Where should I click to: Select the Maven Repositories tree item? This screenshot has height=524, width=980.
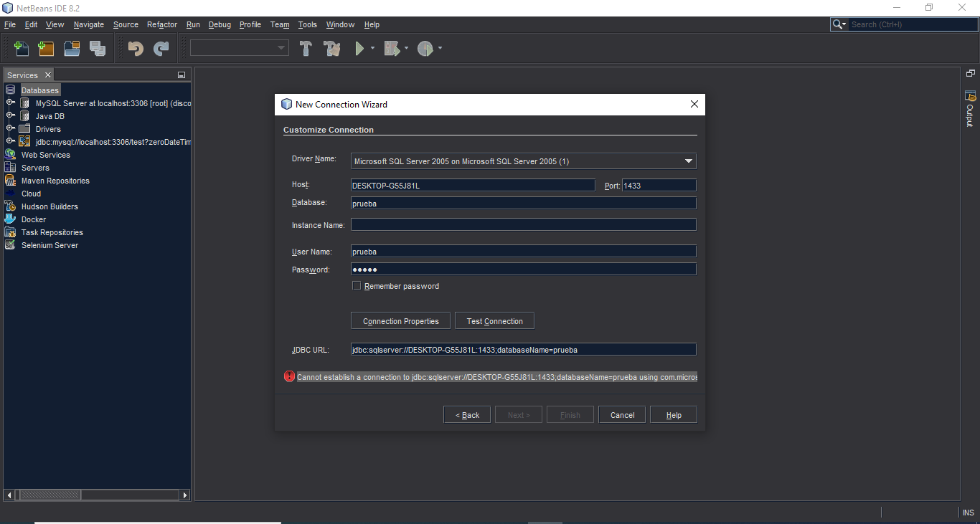point(55,181)
